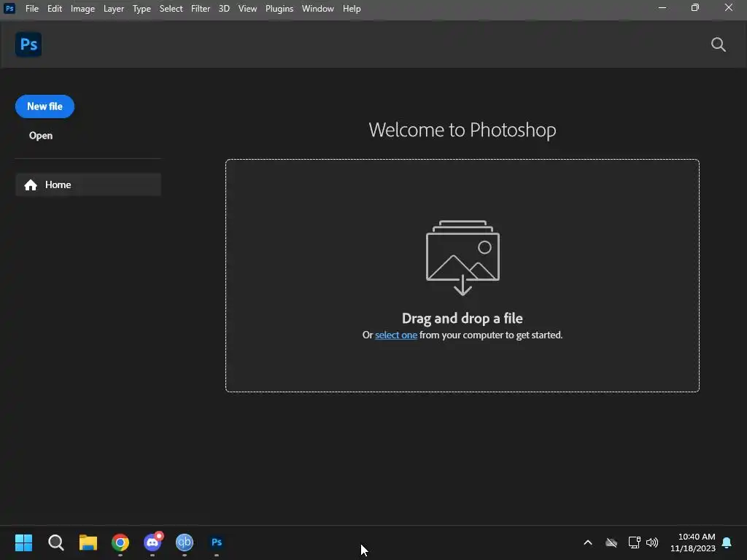The height and width of the screenshot is (560, 747).
Task: Open the Windows Start menu
Action: (x=23, y=542)
